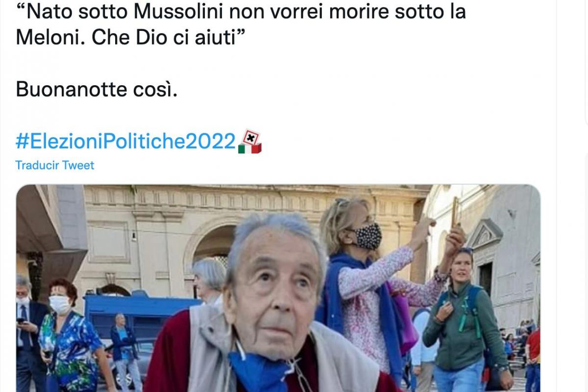Open the #ElezioniPolitiche2022 hashtag link
Screen dimensions: 588x392
[126, 141]
